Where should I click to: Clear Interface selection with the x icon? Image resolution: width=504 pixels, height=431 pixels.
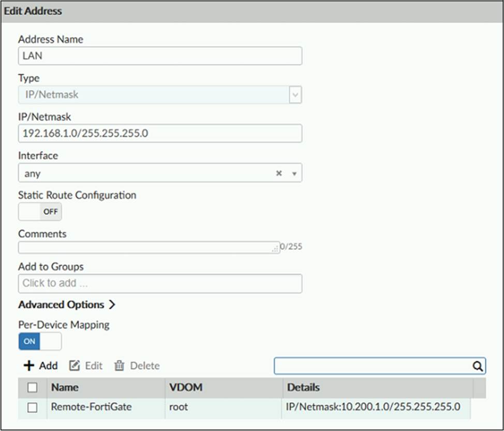click(279, 173)
